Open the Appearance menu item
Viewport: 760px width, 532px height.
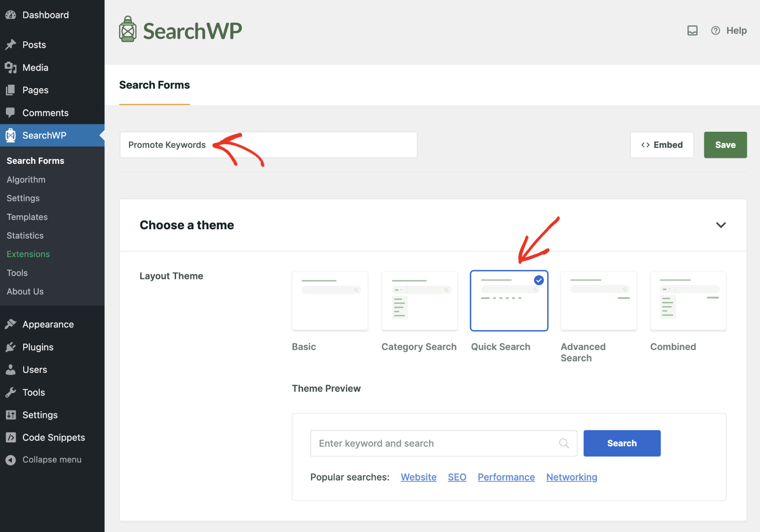click(x=52, y=324)
